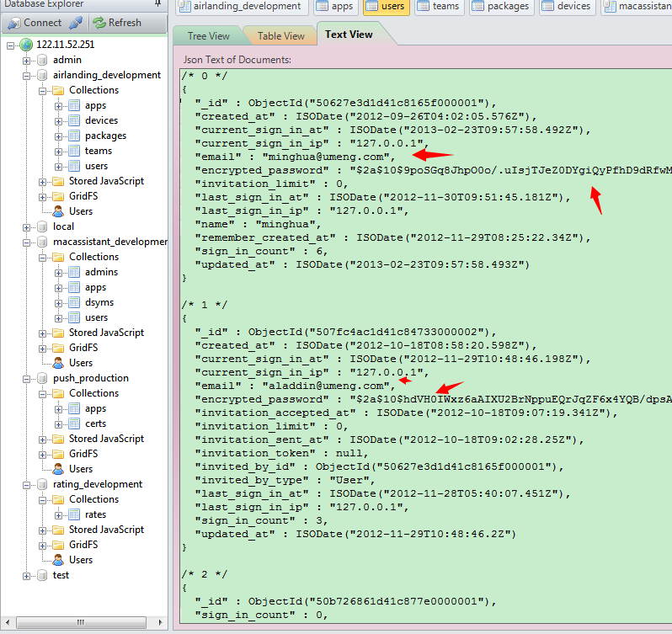The image size is (672, 634).
Task: Select the devices collection icon
Action: coord(74,120)
